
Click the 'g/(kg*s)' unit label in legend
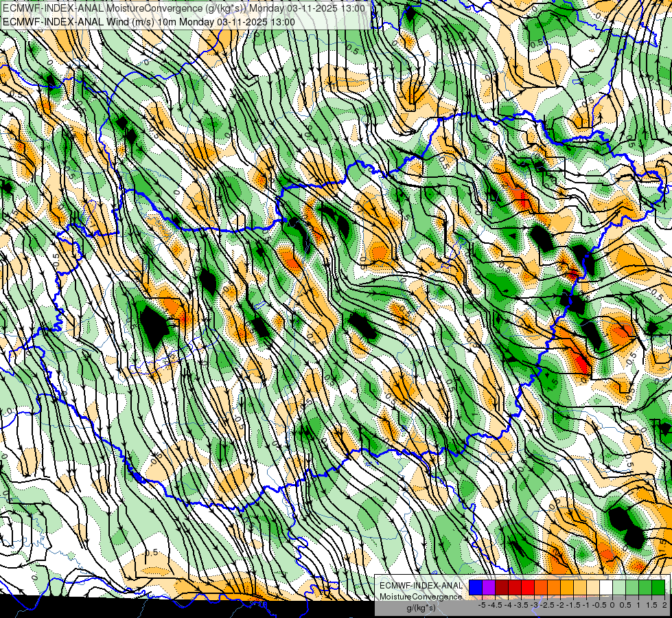421,608
